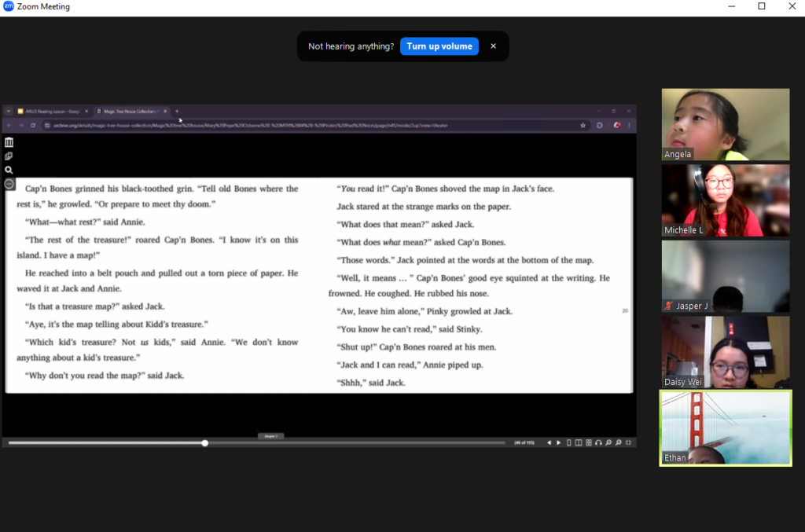Select Michelle L's video thumbnail
The image size is (805, 532).
[x=726, y=200]
